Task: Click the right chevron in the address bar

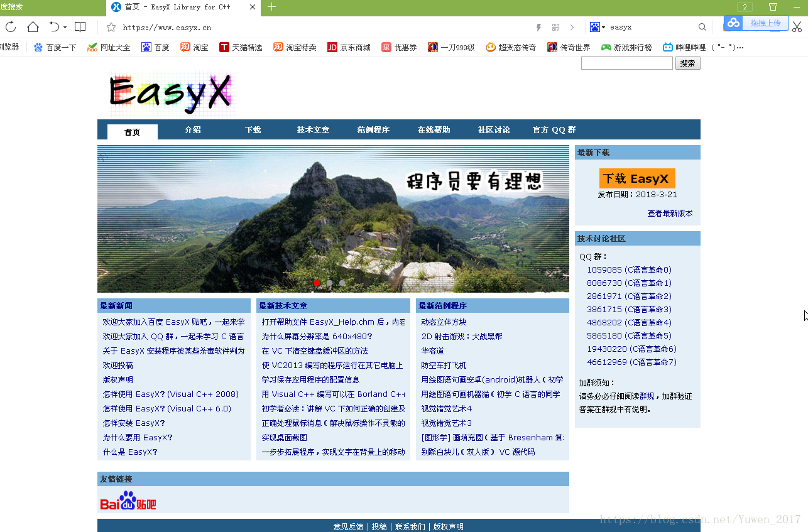Action: (x=572, y=28)
